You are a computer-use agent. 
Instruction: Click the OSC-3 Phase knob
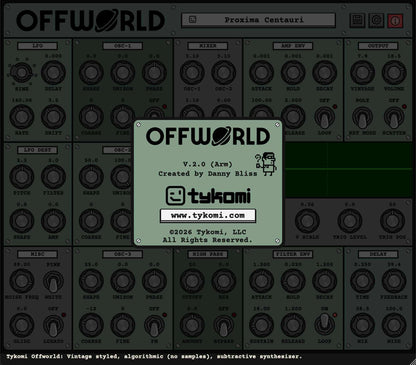pyautogui.click(x=154, y=281)
